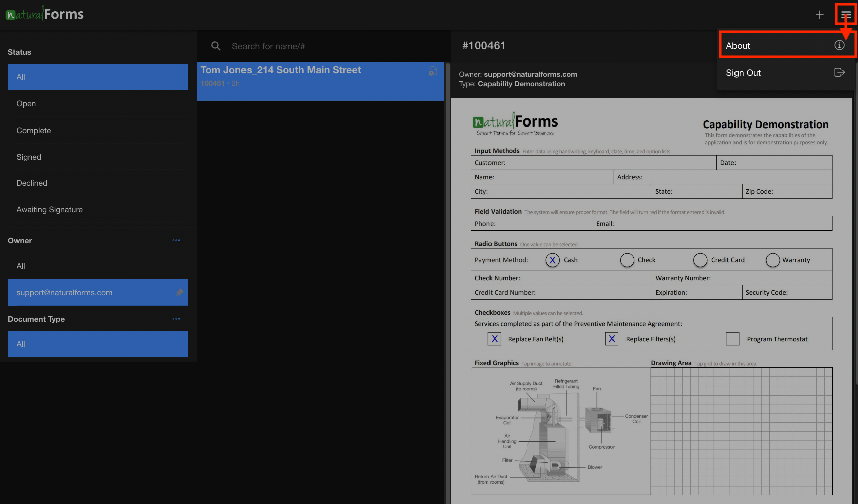Image resolution: width=858 pixels, height=504 pixels.
Task: Tap the Drawing Area grid
Action: click(742, 431)
